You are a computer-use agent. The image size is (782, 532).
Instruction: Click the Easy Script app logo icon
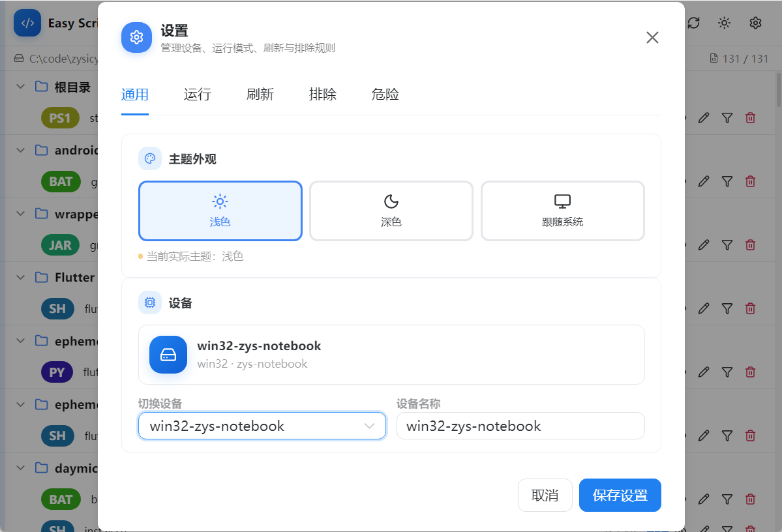(27, 23)
